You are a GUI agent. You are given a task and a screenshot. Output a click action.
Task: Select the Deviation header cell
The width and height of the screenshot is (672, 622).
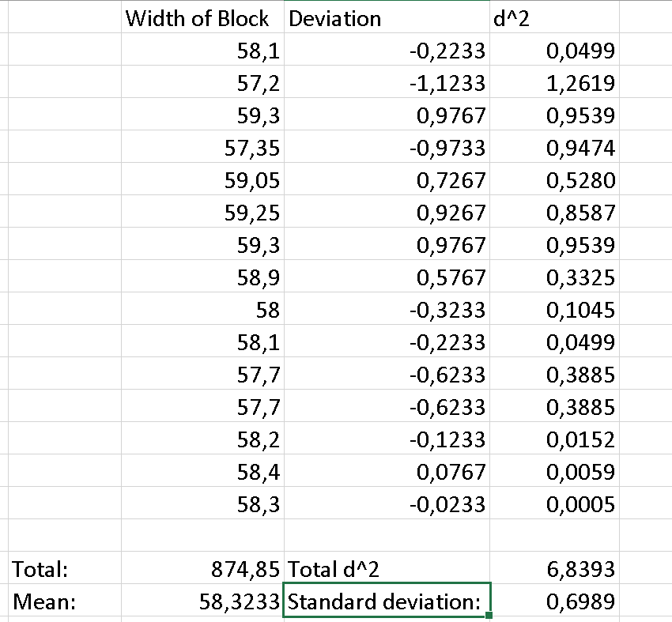387,17
